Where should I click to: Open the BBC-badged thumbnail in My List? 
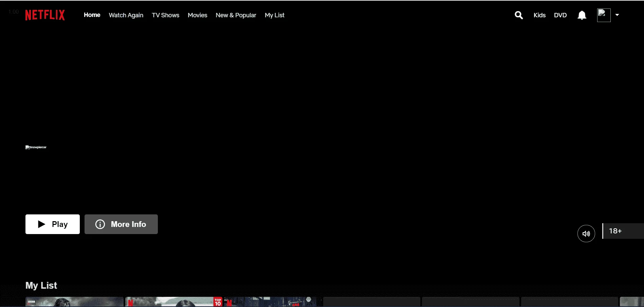(74, 302)
